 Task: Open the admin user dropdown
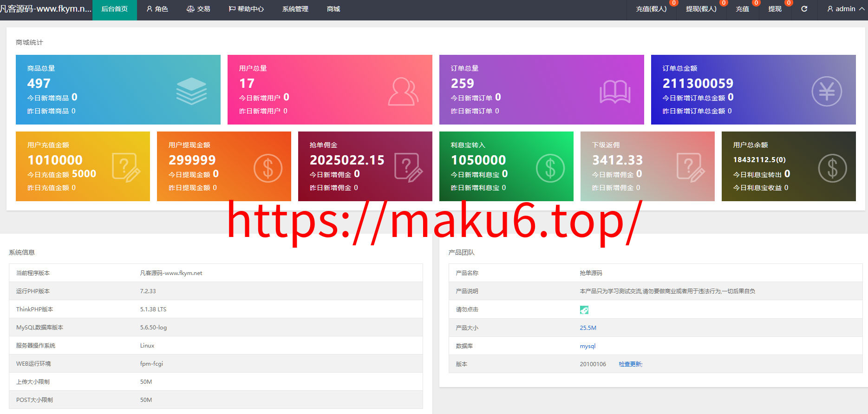(x=846, y=9)
